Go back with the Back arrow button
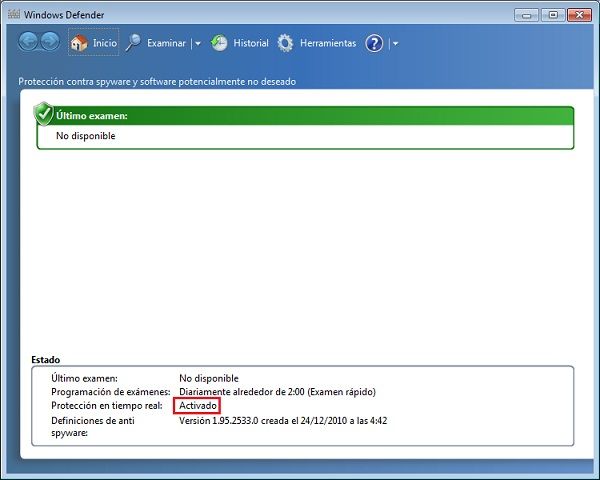Screen dimensions: 600x480 tap(28, 42)
